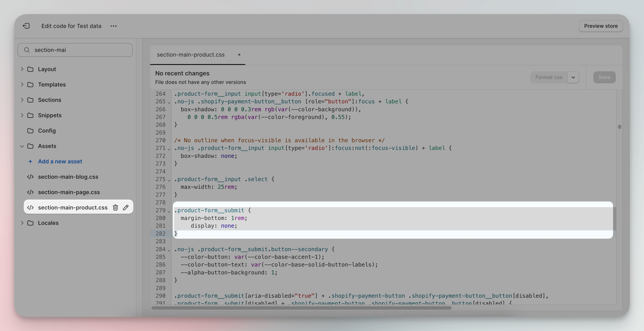Rename section-main-product.css with pencil icon
The width and height of the screenshot is (644, 331).
(x=126, y=207)
